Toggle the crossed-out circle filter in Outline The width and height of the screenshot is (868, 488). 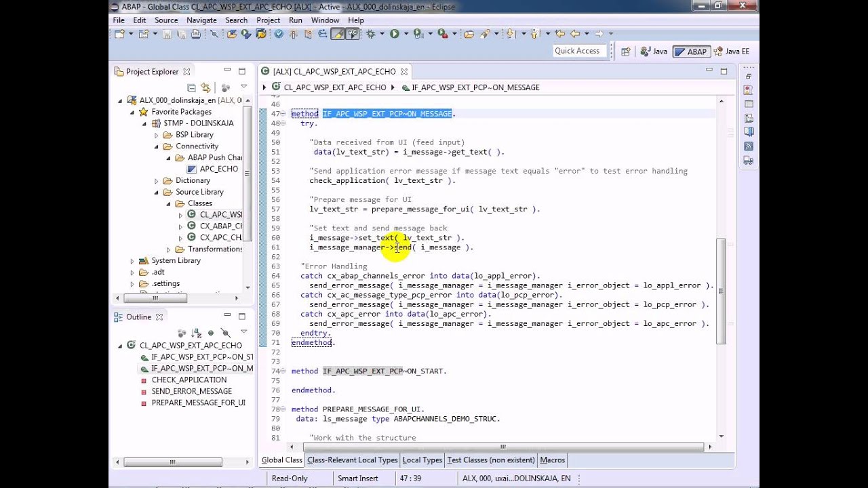point(226,333)
